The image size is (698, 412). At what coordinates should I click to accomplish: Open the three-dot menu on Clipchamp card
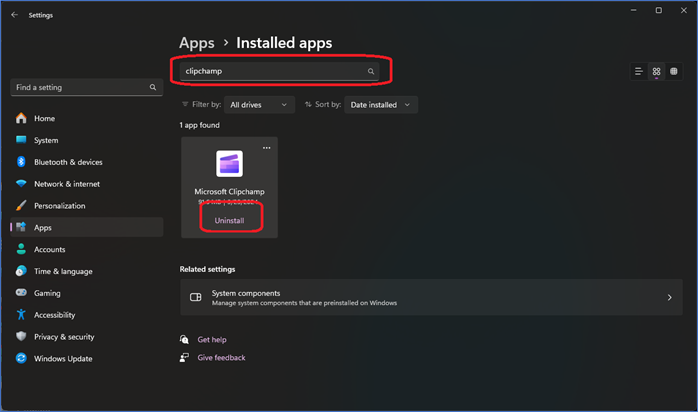266,148
